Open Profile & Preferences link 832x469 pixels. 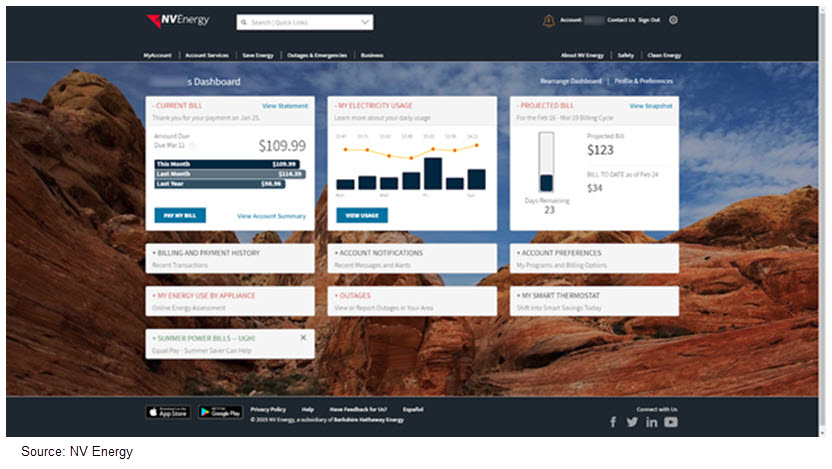(644, 81)
